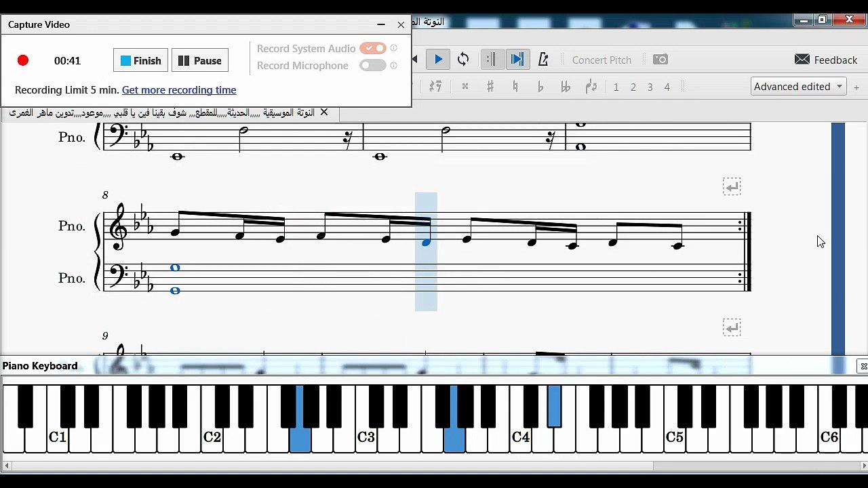Viewport: 868px width, 488px height.
Task: Select the Arabic-titled score tab
Action: pyautogui.click(x=161, y=113)
